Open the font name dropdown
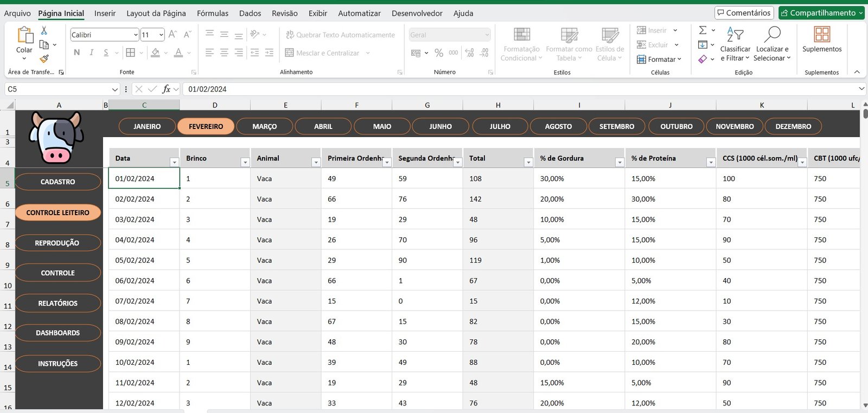The image size is (868, 413). pyautogui.click(x=136, y=35)
